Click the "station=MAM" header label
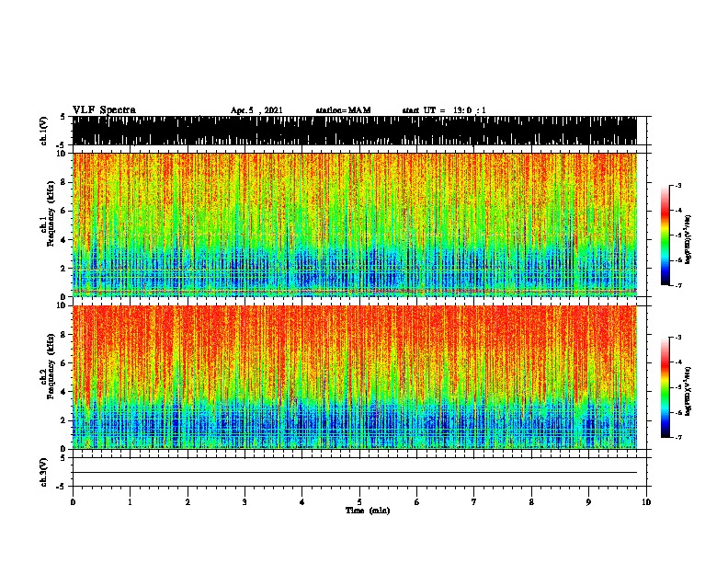 [x=343, y=110]
